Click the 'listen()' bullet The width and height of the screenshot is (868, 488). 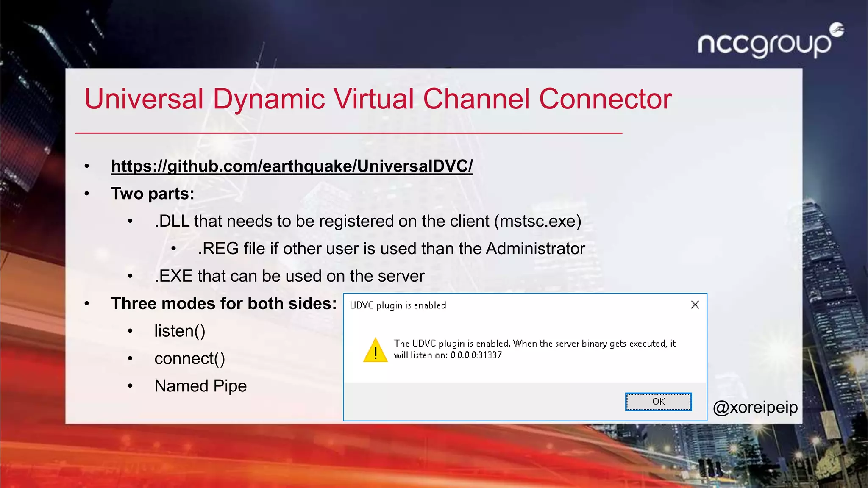pos(180,331)
